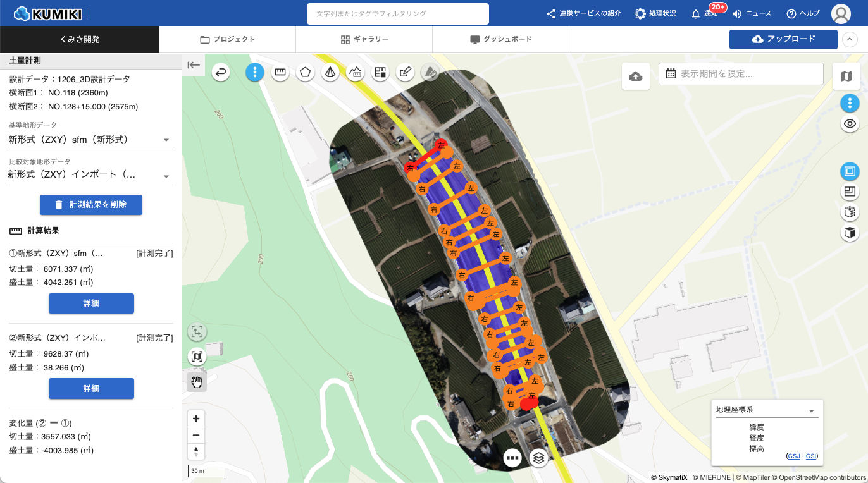Switch to the ギャラリー tab
The height and width of the screenshot is (483, 868).
(x=364, y=39)
